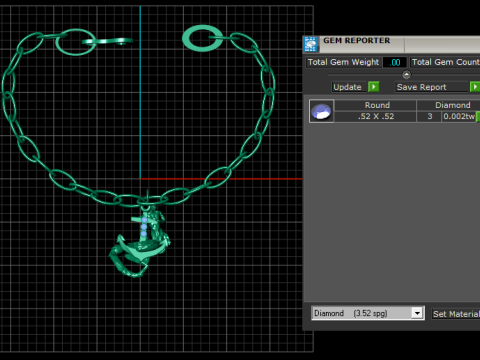Click the green arrow next to Save Report
Screen dimensions: 480x360
(x=475, y=87)
